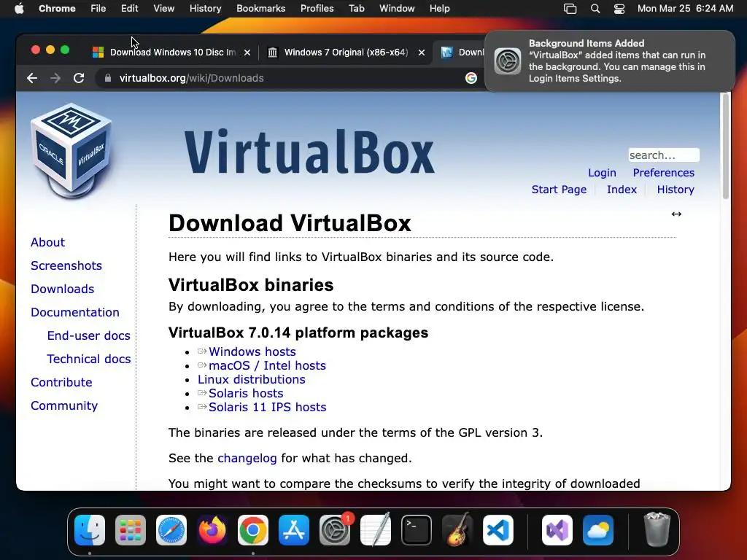Reload the VirtualBox page

[79, 78]
